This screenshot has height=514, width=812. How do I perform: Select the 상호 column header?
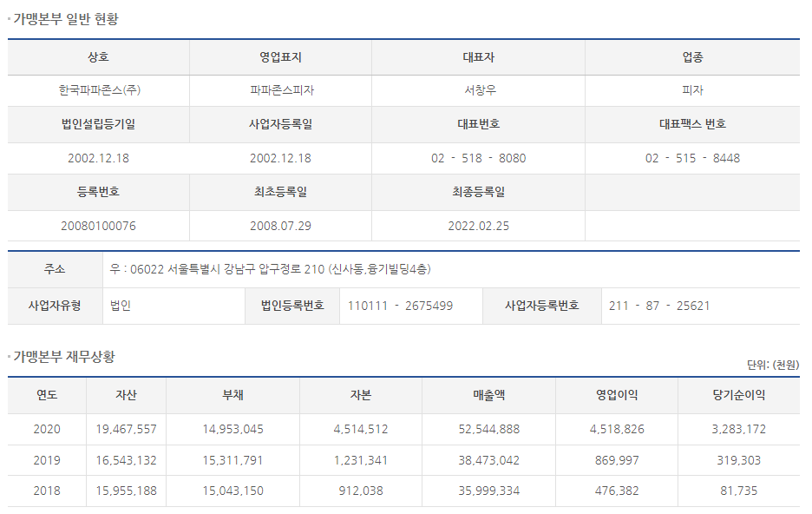click(x=98, y=57)
